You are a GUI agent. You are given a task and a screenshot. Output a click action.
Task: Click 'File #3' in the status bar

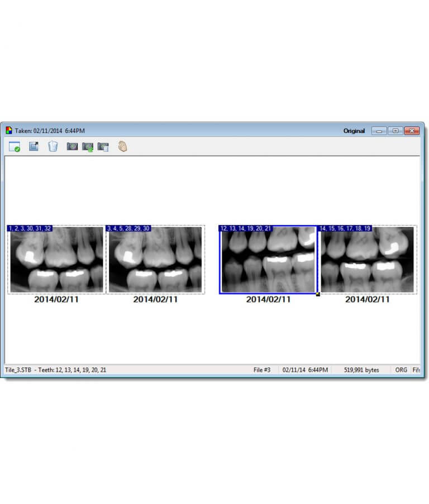[x=262, y=370]
